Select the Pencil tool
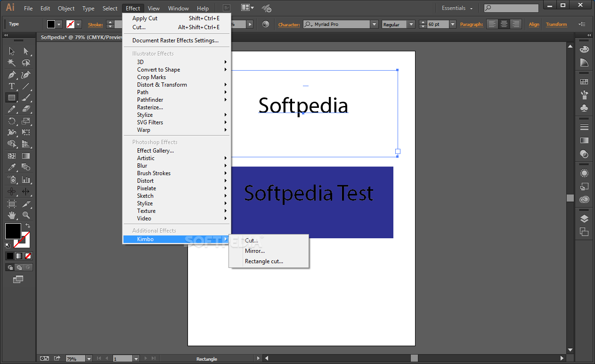Screen dimensions: 595x364 pyautogui.click(x=12, y=109)
